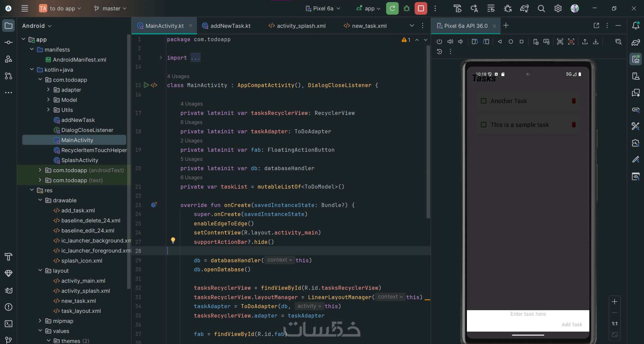
Task: Open the Pull Requests tool window
Action: pyautogui.click(x=9, y=76)
